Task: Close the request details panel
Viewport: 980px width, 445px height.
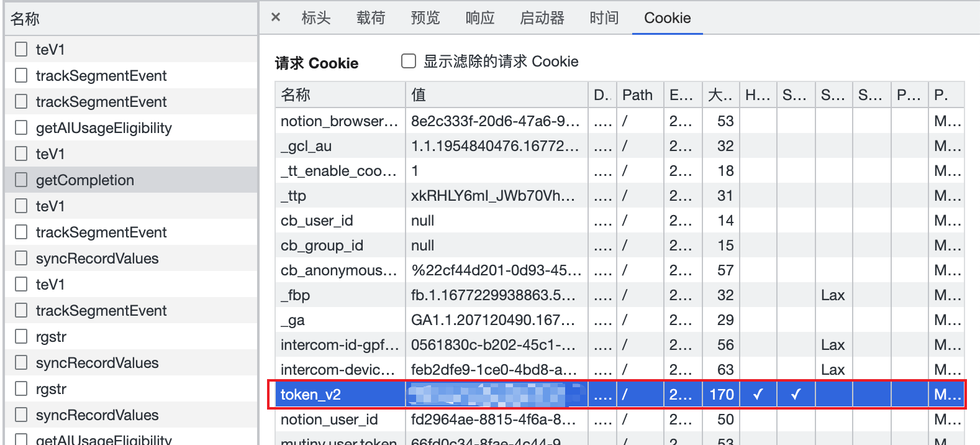Action: pos(276,17)
